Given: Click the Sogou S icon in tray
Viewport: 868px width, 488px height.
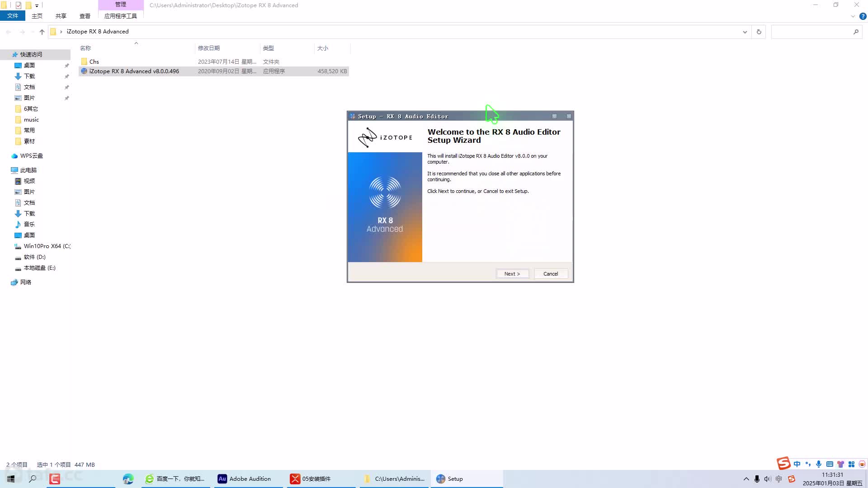Looking at the screenshot, I should [791, 479].
